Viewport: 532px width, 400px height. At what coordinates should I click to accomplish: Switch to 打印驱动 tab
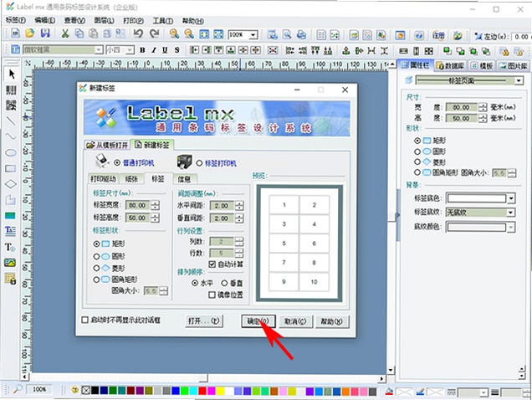[x=103, y=179]
